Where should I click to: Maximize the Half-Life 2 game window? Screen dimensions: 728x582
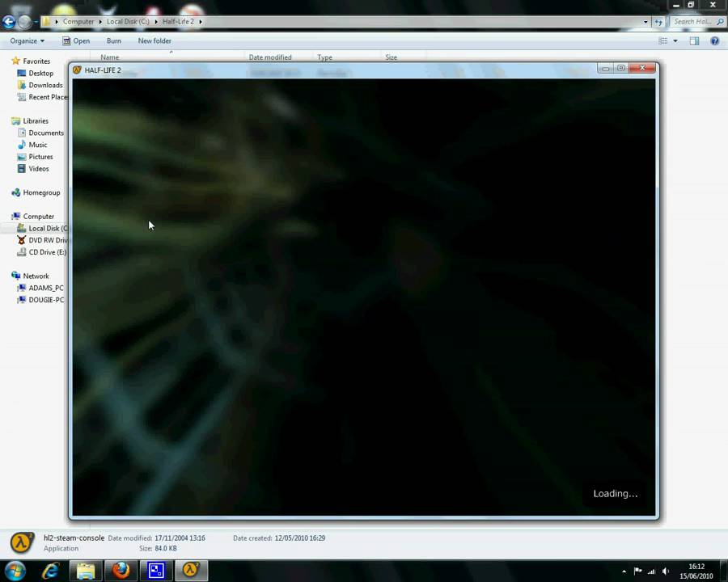620,68
